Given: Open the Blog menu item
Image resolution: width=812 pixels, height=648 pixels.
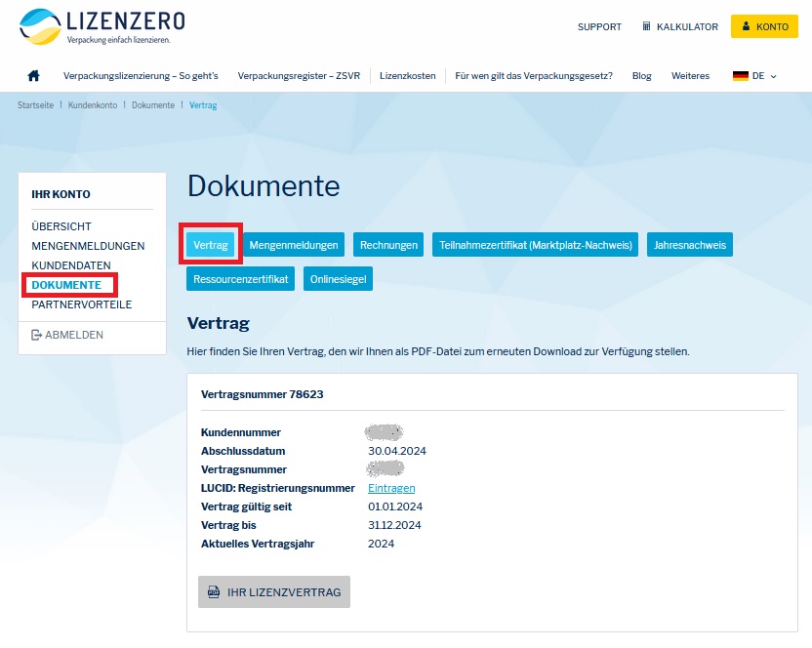Looking at the screenshot, I should (x=641, y=75).
